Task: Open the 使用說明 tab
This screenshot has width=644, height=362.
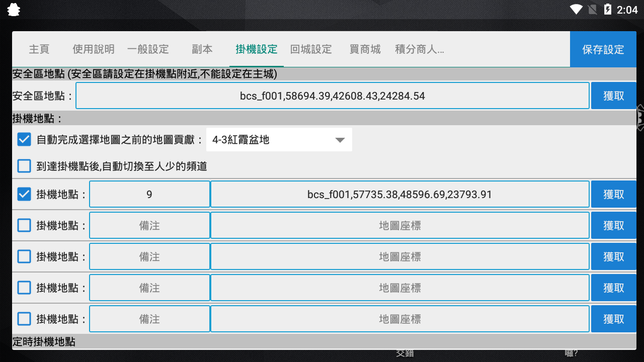Action: coord(94,49)
